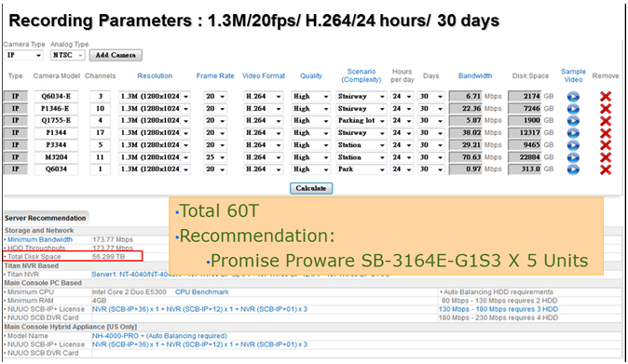Open video format dropdown for P1346-E row
This screenshot has height=364, width=628.
click(x=263, y=108)
